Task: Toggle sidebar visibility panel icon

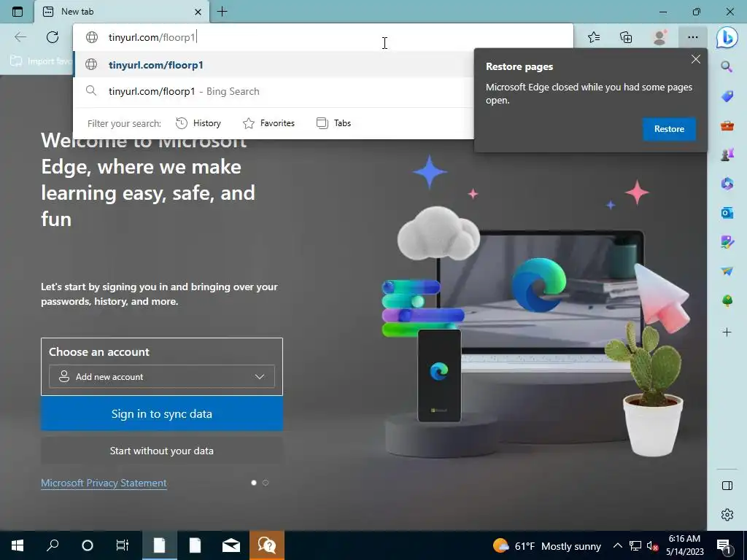Action: [727, 486]
